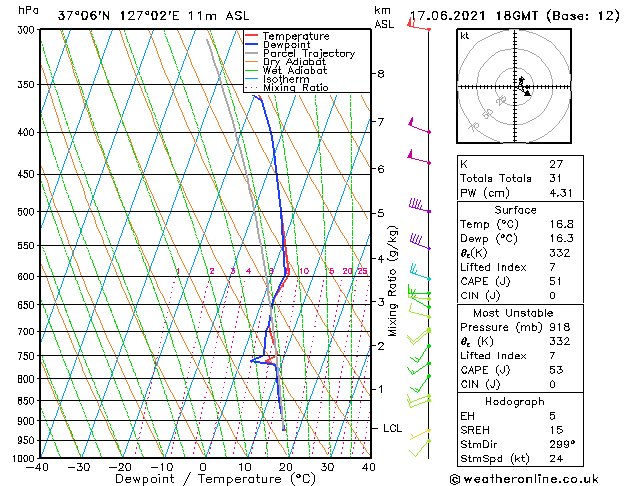Click the Most Unstable heading
The height and width of the screenshot is (486, 629).
click(513, 313)
